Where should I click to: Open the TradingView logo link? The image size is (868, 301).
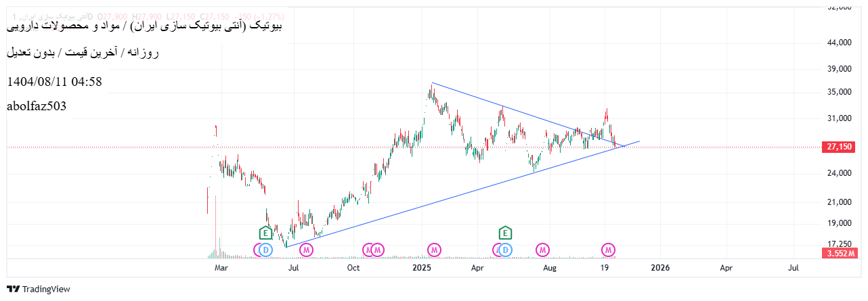(39, 289)
